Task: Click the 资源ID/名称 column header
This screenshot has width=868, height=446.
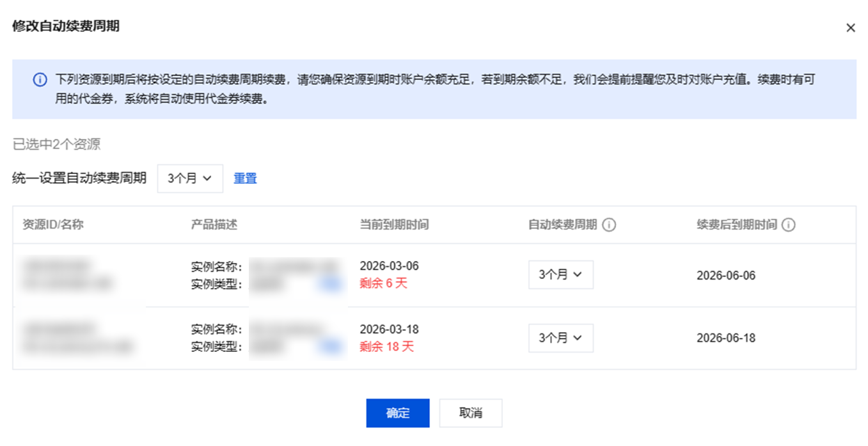Action: 53,225
